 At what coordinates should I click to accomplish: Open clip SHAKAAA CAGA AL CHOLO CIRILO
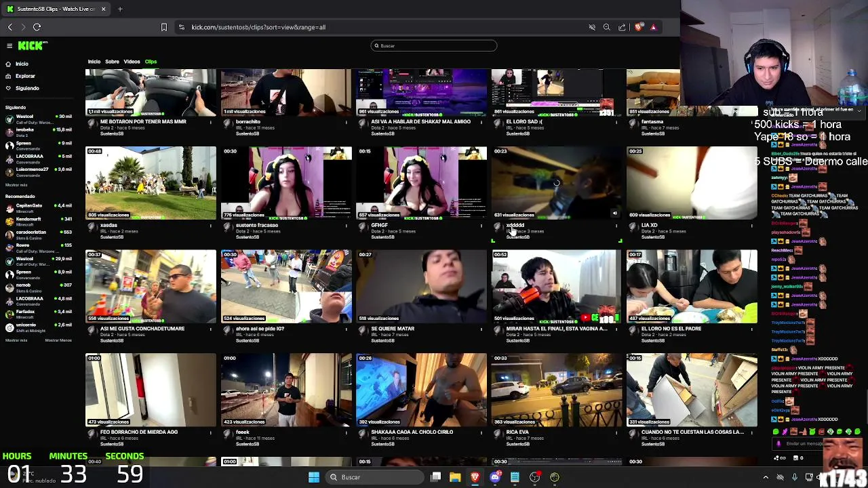(421, 390)
